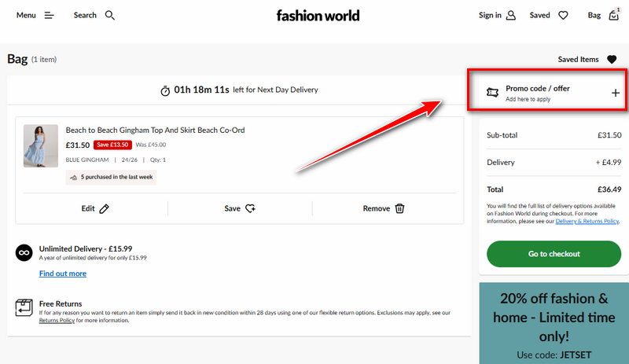Click the Promo code / offer label
Image resolution: width=629 pixels, height=364 pixels.
[x=538, y=88]
